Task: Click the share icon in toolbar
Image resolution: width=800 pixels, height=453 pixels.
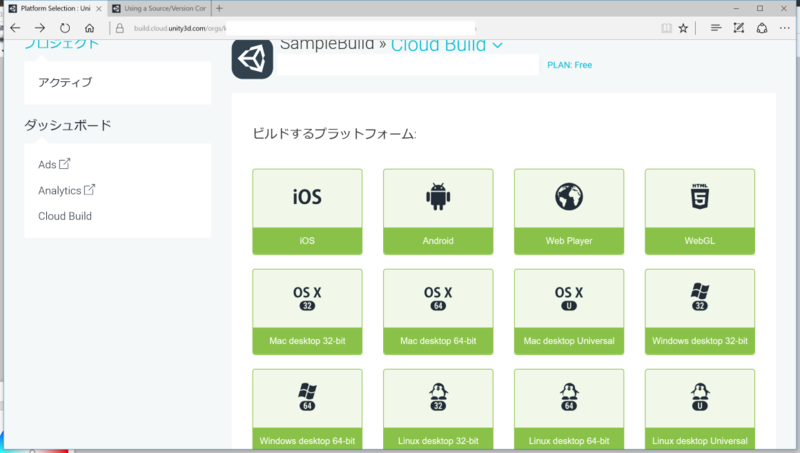Action: (762, 28)
